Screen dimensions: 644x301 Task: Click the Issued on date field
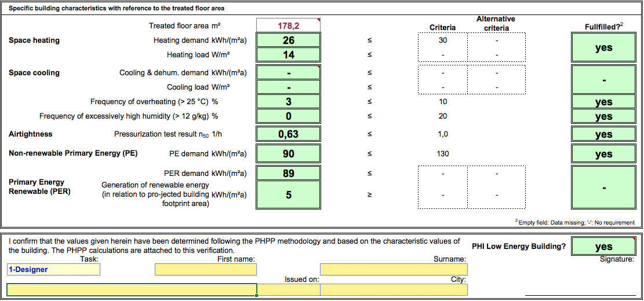(288, 289)
